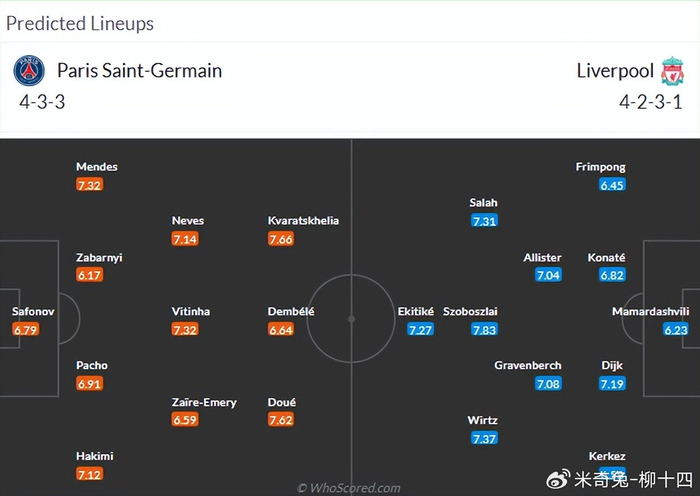Image resolution: width=700 pixels, height=496 pixels.
Task: Select Hakimi's 7.12 rating badge
Action: pos(89,474)
